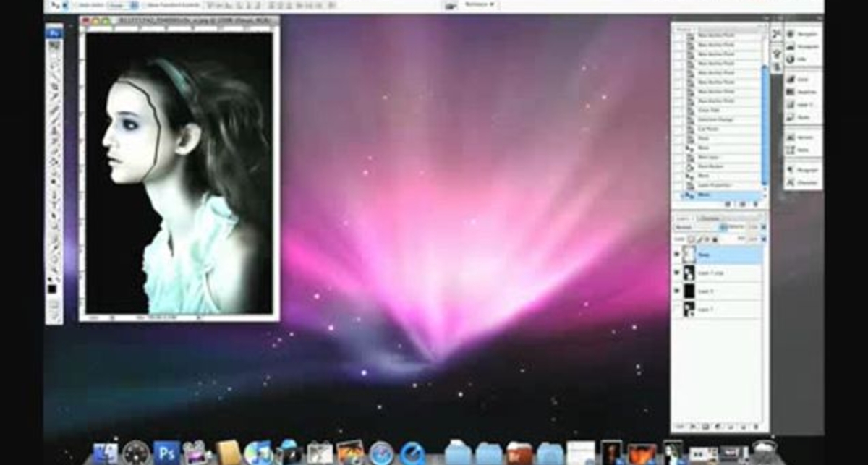This screenshot has width=868, height=465.
Task: Switch to the Channels tab
Action: [x=710, y=217]
